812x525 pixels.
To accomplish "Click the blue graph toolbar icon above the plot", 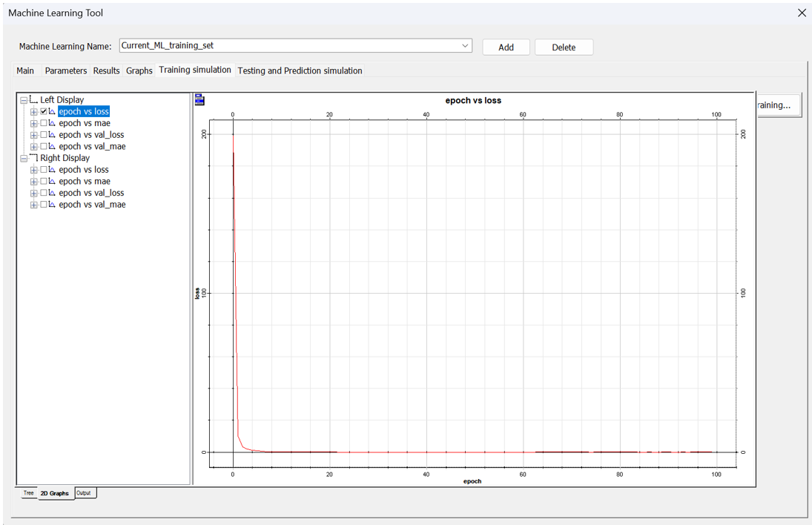I will [199, 101].
